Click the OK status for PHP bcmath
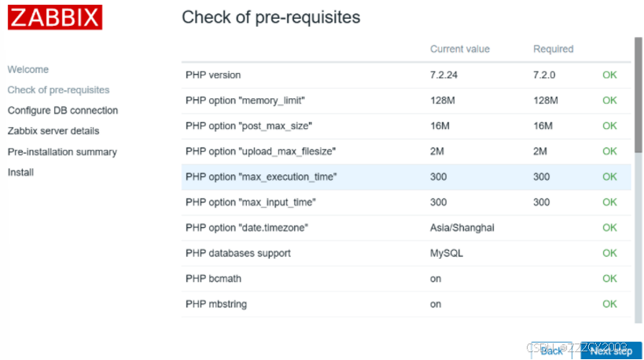The image size is (644, 360). (609, 278)
